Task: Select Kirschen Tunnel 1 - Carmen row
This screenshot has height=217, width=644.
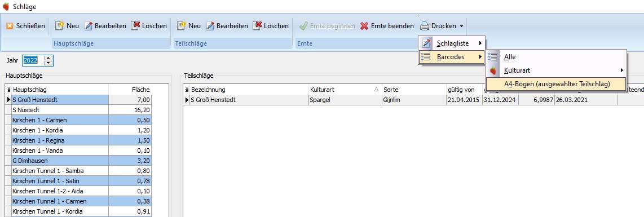Action: 78,201
